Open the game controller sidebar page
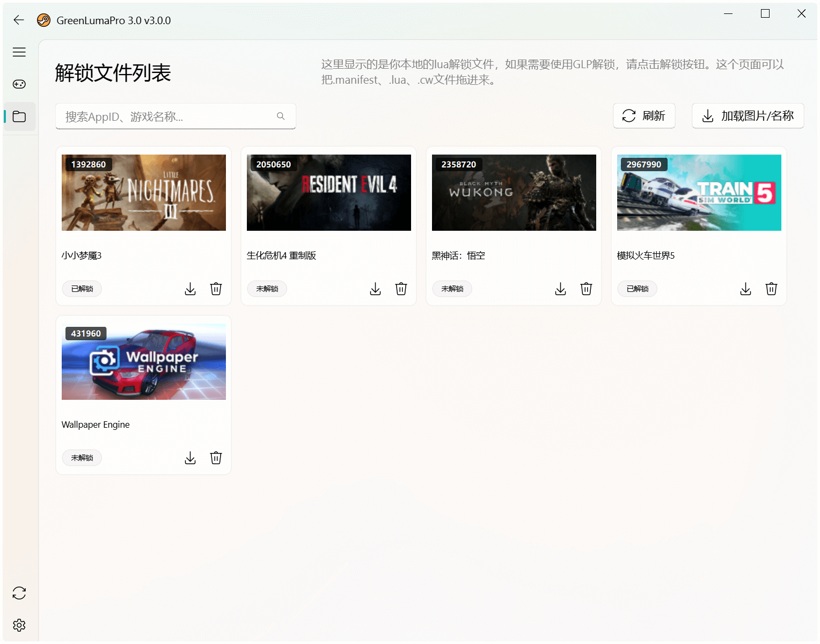The height and width of the screenshot is (644, 820). coord(19,84)
